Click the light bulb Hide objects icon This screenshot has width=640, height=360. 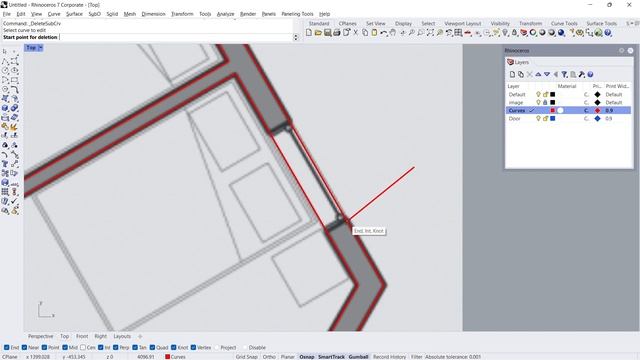505,33
